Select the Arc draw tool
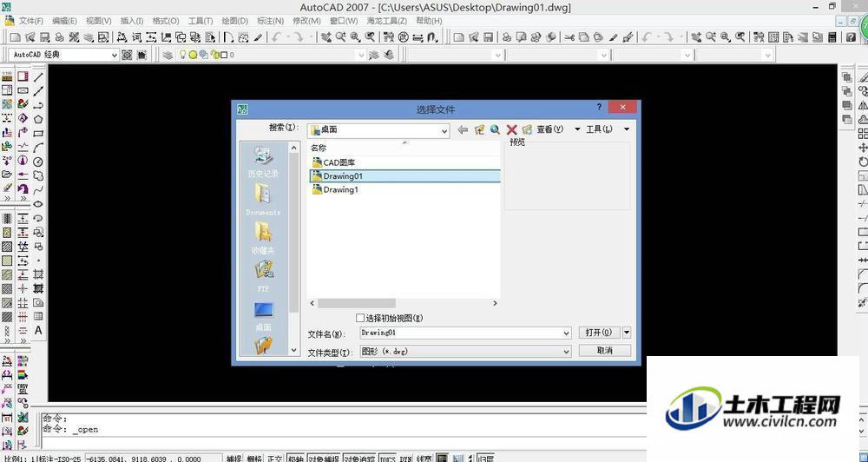This screenshot has width=868, height=462. click(x=38, y=148)
